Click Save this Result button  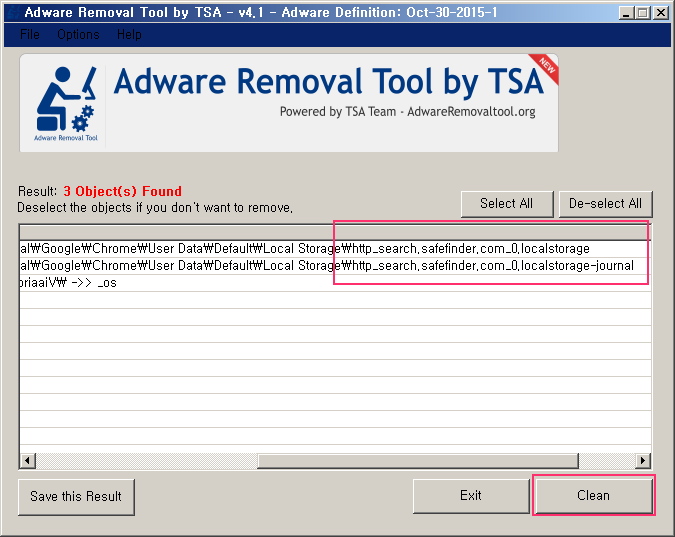tap(76, 497)
